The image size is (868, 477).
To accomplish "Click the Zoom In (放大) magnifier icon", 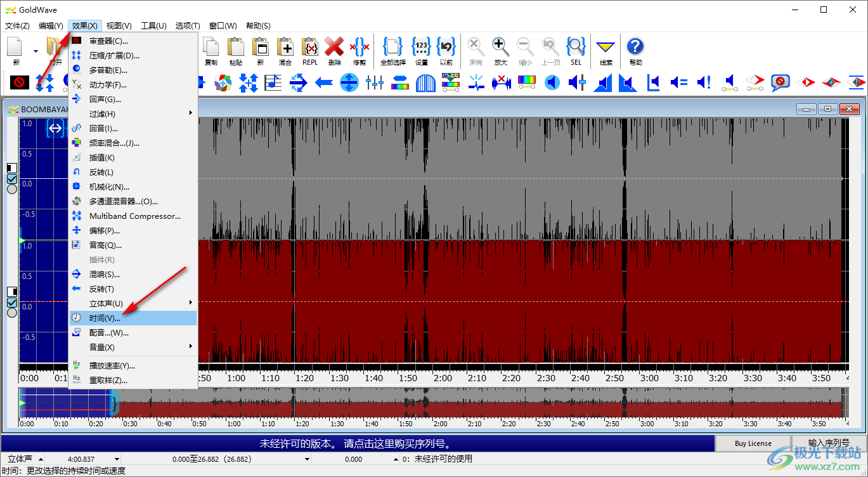I will point(501,51).
